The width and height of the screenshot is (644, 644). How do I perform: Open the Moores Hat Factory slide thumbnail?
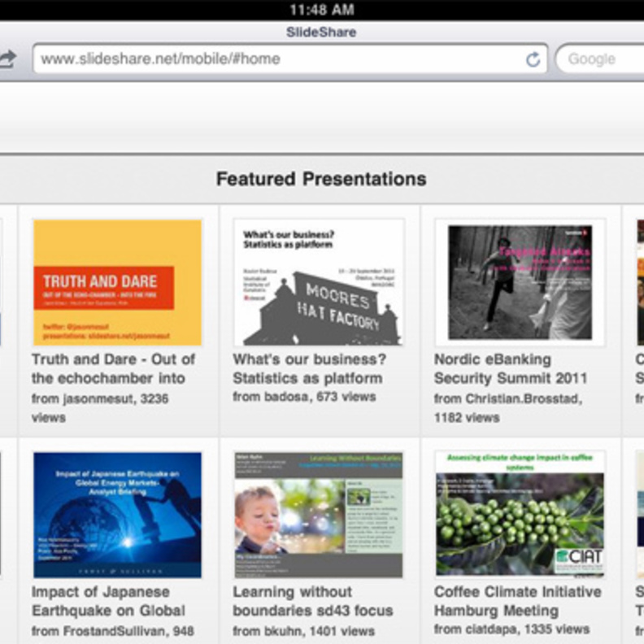[x=319, y=283]
